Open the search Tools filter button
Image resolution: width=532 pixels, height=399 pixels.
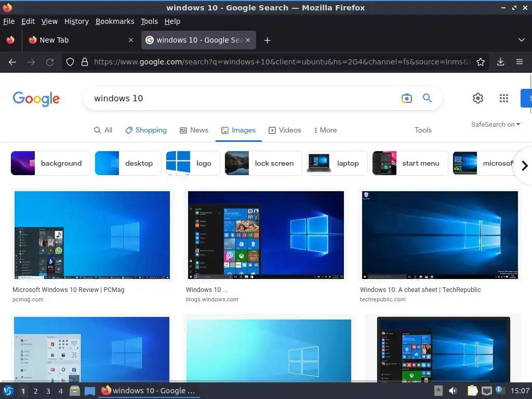point(423,130)
